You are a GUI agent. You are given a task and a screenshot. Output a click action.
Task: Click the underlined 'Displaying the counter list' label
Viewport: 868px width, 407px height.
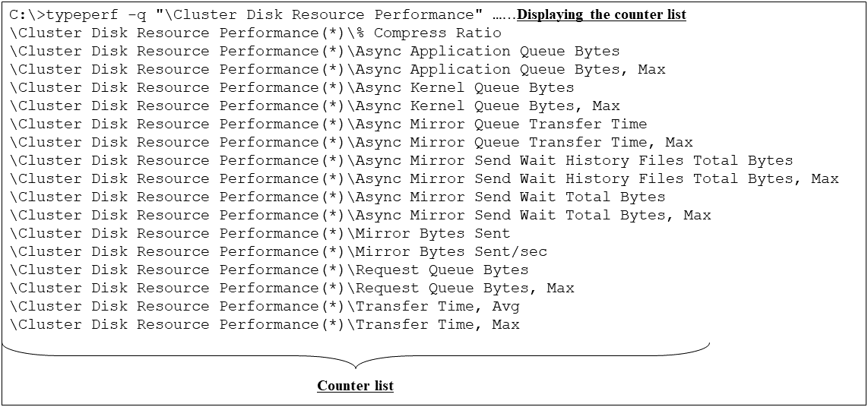601,15
